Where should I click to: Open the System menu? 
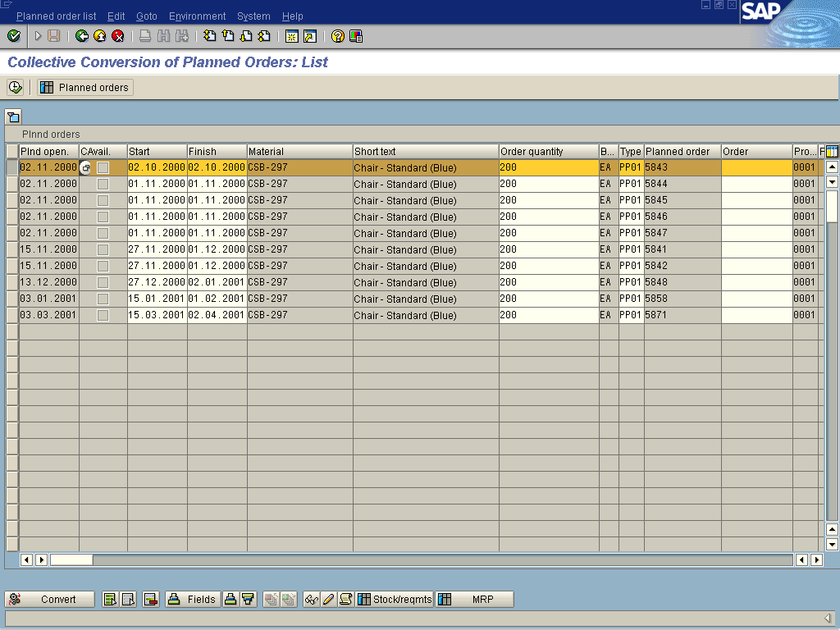(x=253, y=16)
